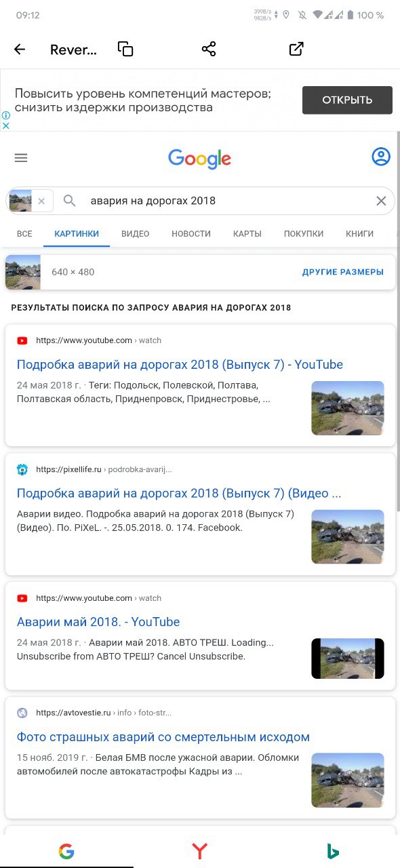The height and width of the screenshot is (868, 400).
Task: Select the ВСЕ results tab
Action: point(24,233)
